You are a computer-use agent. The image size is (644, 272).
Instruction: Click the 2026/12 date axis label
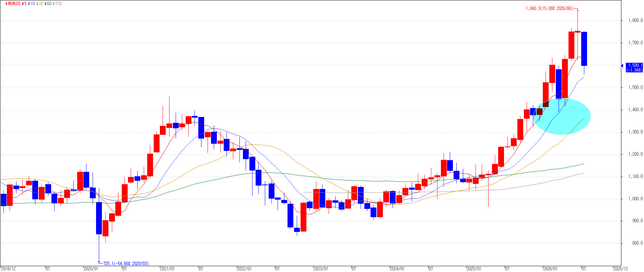[621, 269]
